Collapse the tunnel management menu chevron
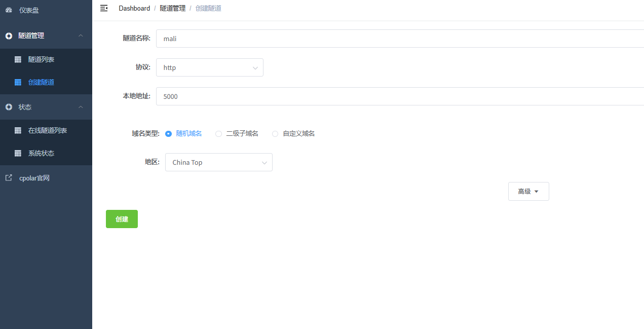Image resolution: width=644 pixels, height=329 pixels. point(81,35)
